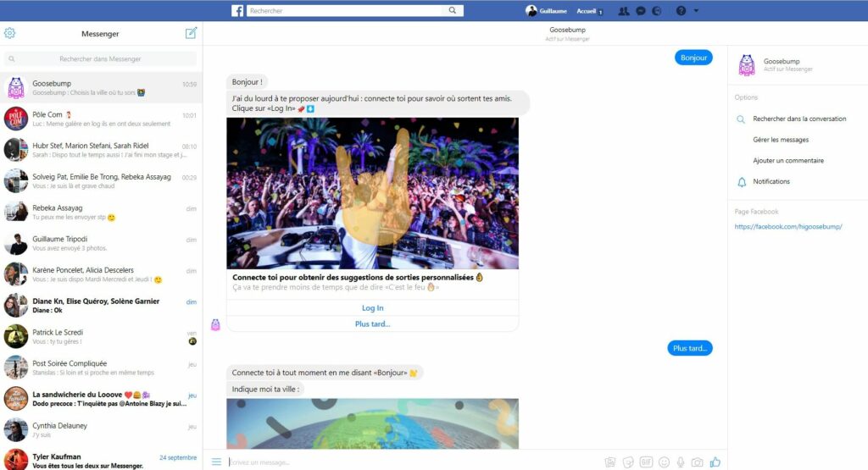The image size is (868, 470).
Task: Open Diane Kn, Elise Quéroy conversation
Action: click(x=102, y=305)
